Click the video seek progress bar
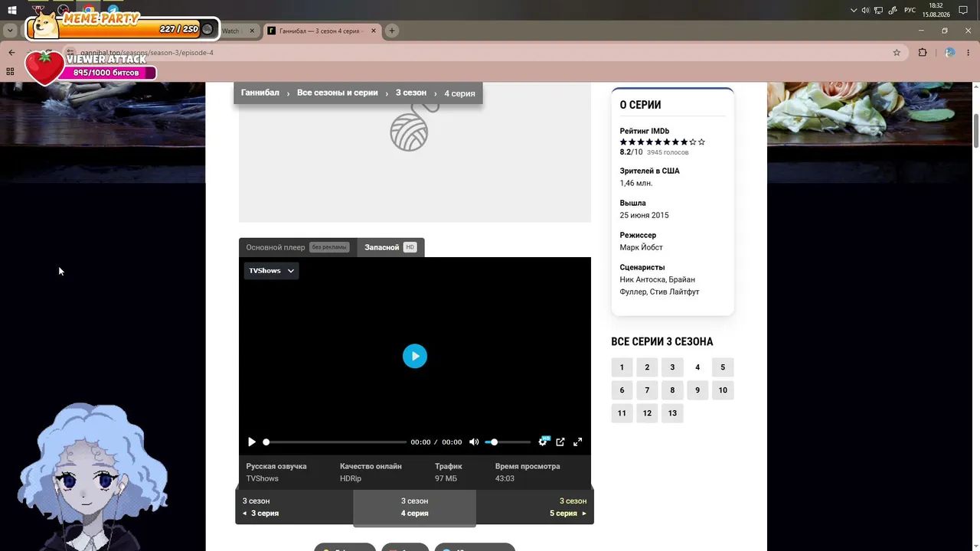 point(335,442)
